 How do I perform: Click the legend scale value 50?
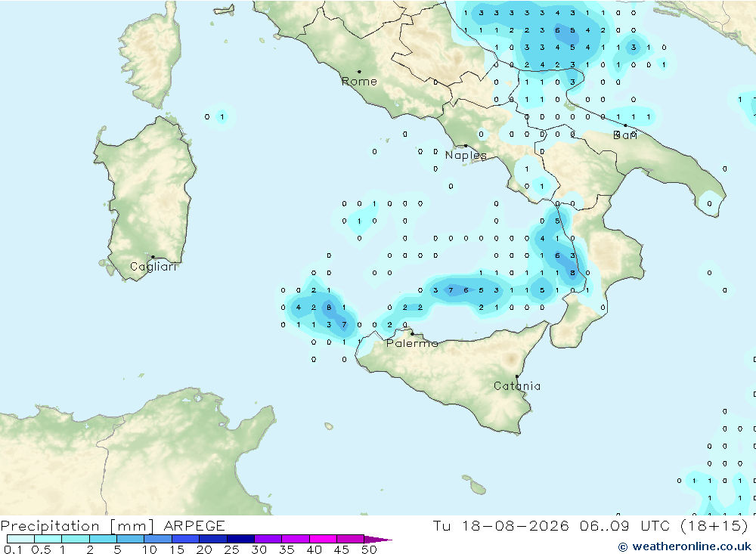pyautogui.click(x=369, y=549)
